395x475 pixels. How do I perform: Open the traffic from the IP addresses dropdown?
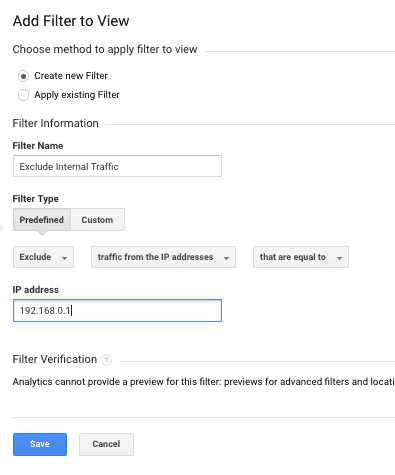point(163,257)
